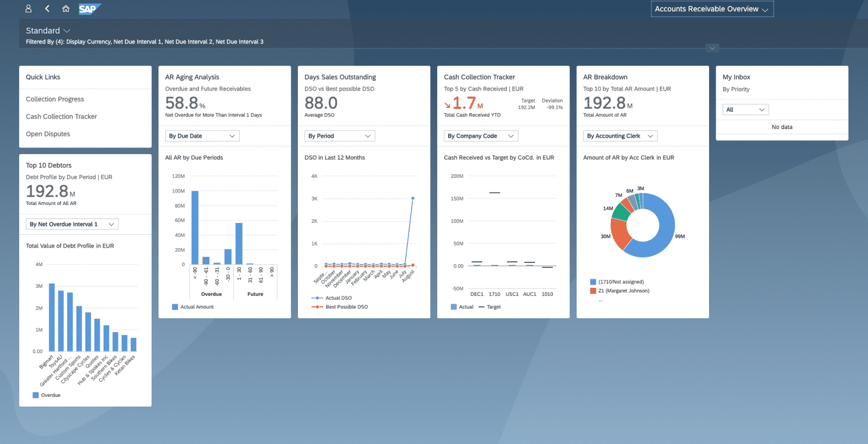Screen dimensions: 868x444
Task: Click the legend overflow ellipsis in AR Breakdown
Action: pyautogui.click(x=601, y=300)
